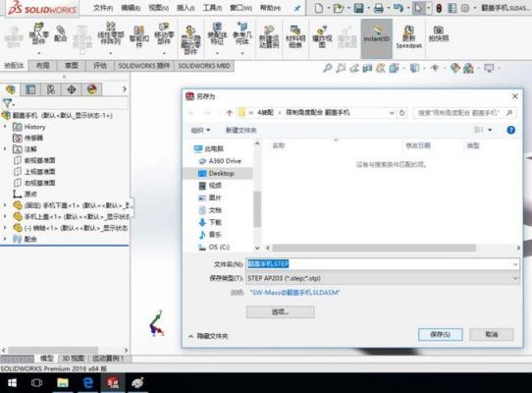Image resolution: width=532 pixels, height=393 pixels.
Task: Expand manager tabs with right chevron
Action: (125, 89)
